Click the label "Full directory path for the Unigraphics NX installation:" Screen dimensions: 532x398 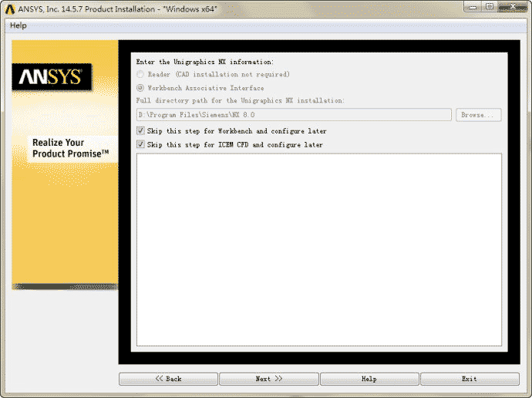241,101
